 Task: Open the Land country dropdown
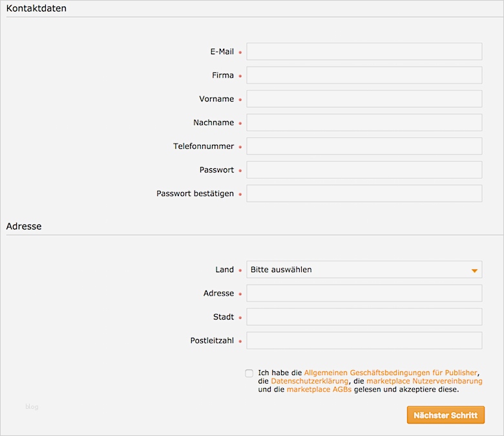[364, 270]
